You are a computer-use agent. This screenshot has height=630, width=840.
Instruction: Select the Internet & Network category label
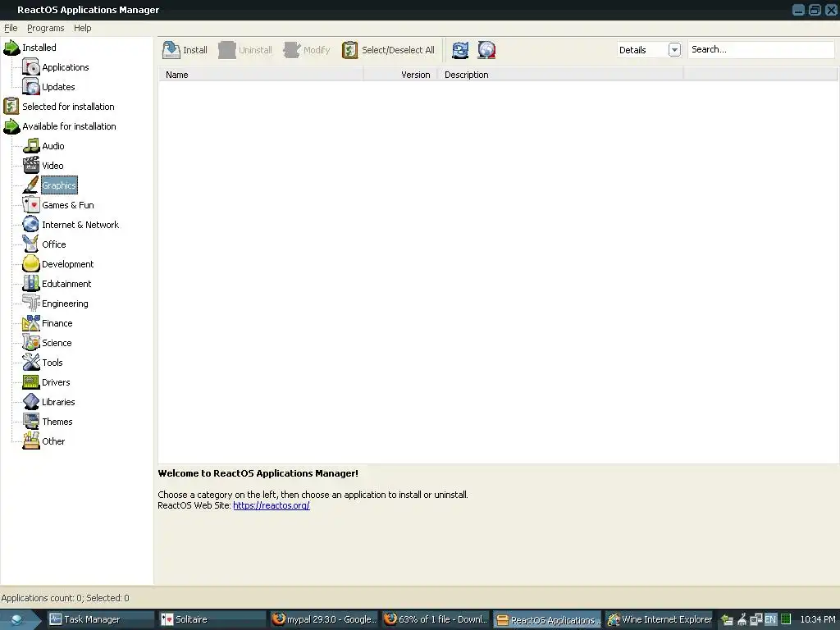(x=80, y=225)
